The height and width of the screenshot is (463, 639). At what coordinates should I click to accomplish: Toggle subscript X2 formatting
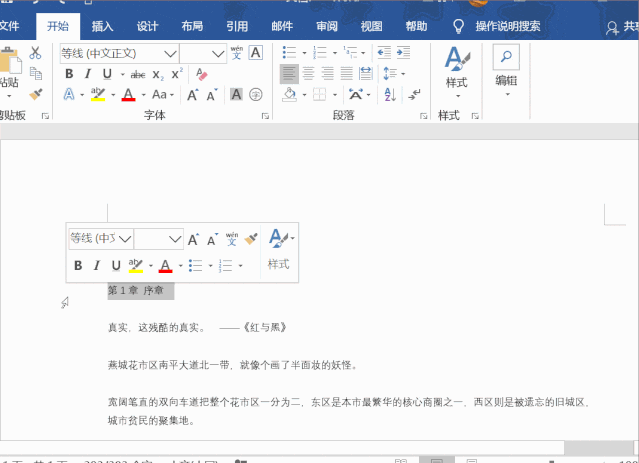point(158,75)
